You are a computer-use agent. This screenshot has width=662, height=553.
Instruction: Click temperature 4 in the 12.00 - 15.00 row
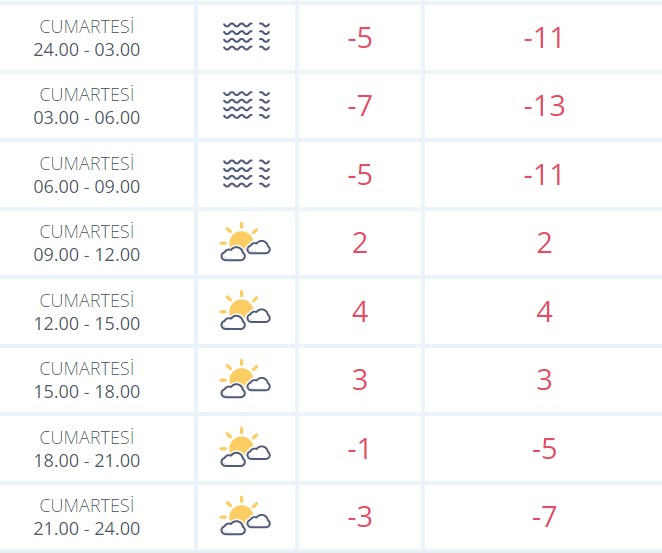tap(360, 312)
